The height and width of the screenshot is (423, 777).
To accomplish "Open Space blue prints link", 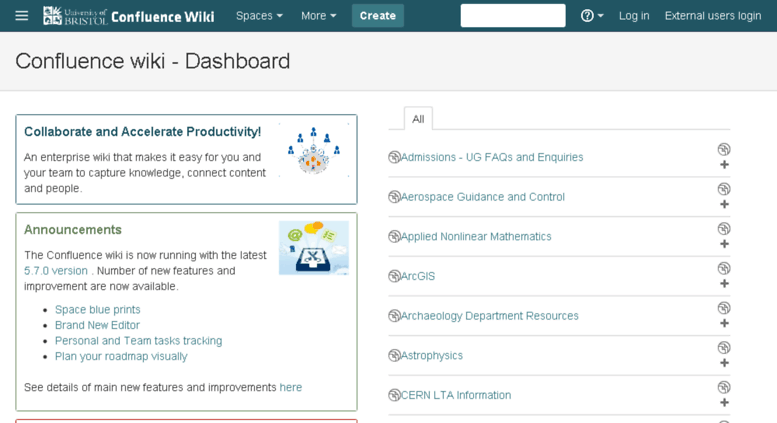I will (98, 309).
